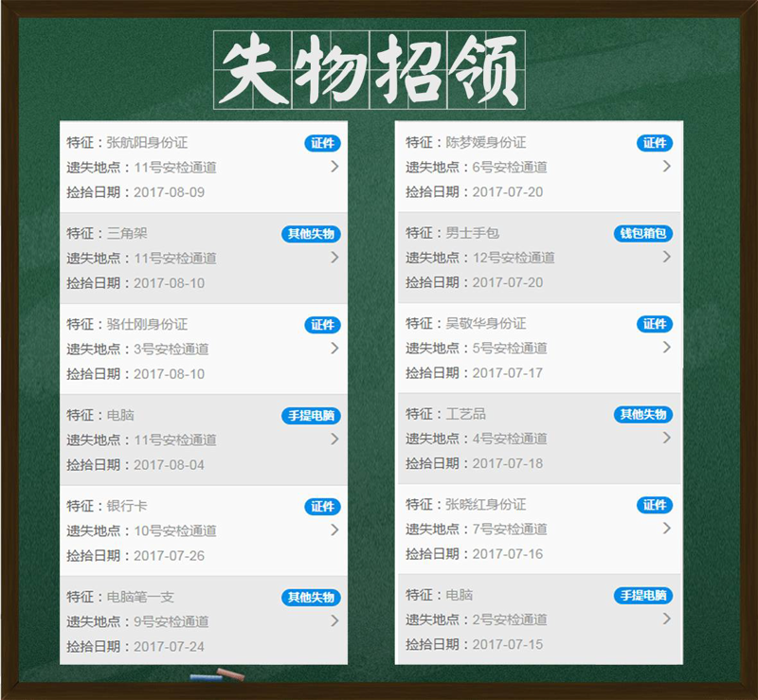The image size is (758, 700).
Task: Click 遗失地点：12号安检通道 text
Action: (x=480, y=258)
